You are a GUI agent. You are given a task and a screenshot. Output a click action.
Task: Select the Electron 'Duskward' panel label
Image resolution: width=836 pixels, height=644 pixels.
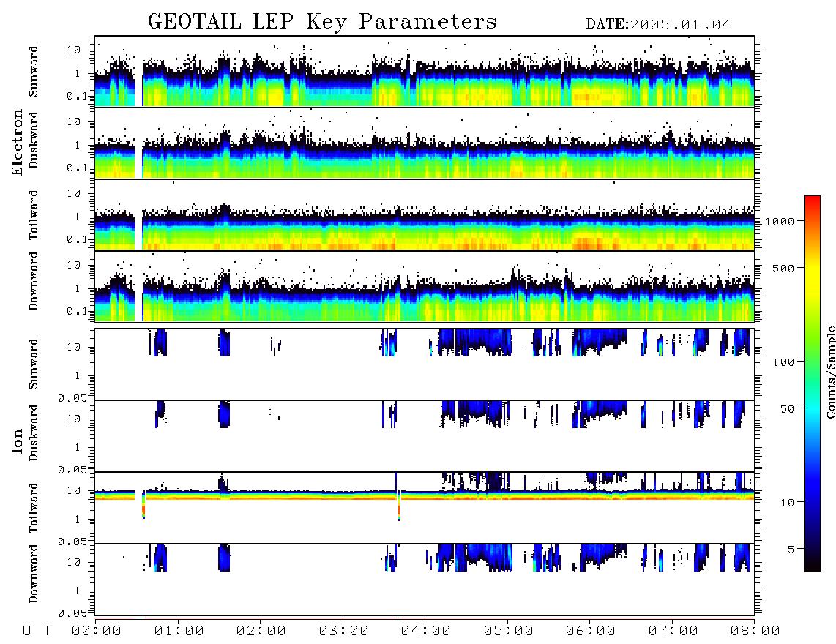coord(34,140)
